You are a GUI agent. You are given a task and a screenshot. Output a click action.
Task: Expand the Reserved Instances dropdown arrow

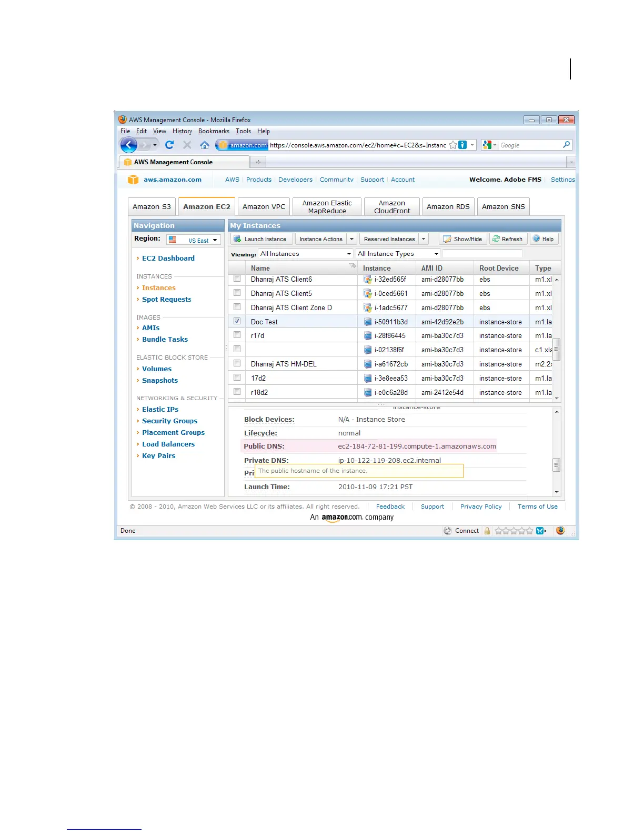pyautogui.click(x=424, y=239)
